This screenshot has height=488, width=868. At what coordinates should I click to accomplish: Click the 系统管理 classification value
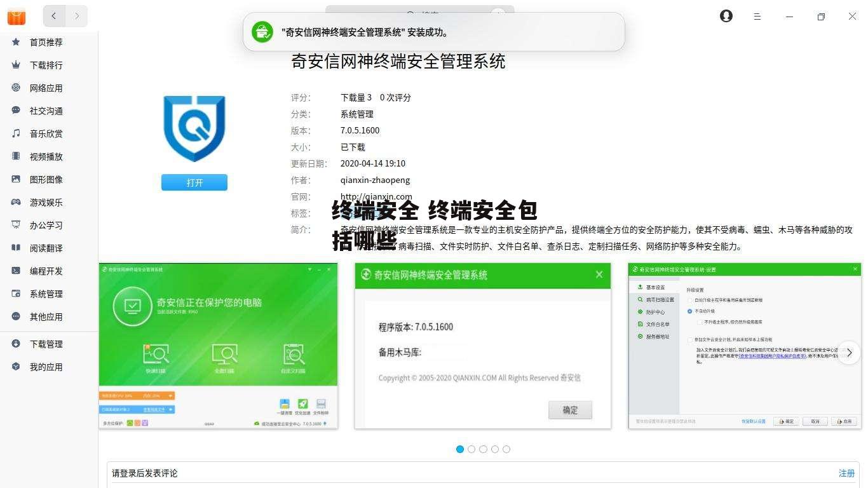(x=357, y=114)
